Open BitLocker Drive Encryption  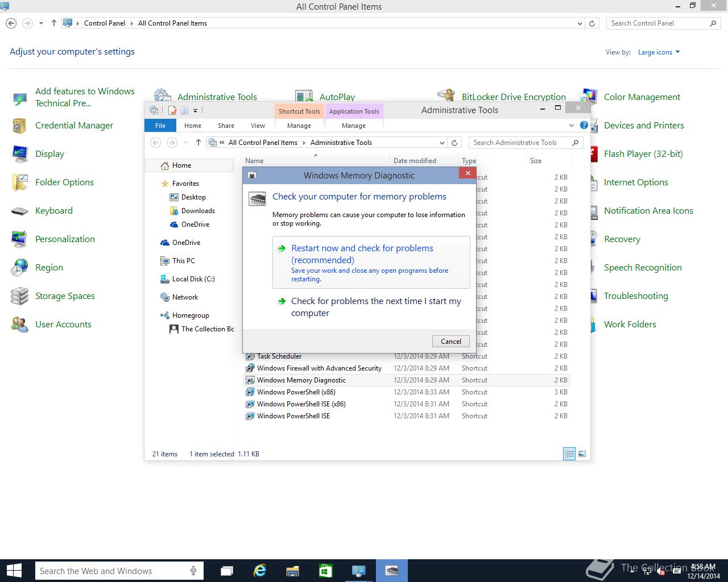[514, 97]
